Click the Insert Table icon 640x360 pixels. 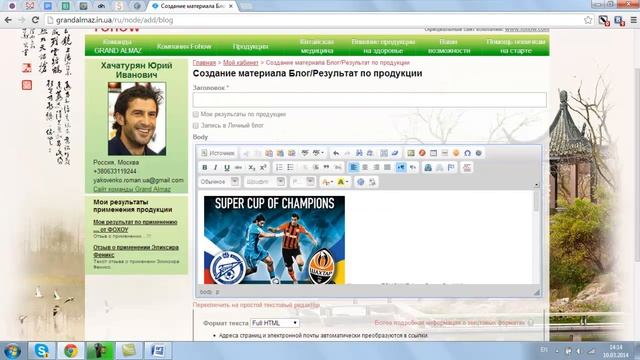point(433,153)
